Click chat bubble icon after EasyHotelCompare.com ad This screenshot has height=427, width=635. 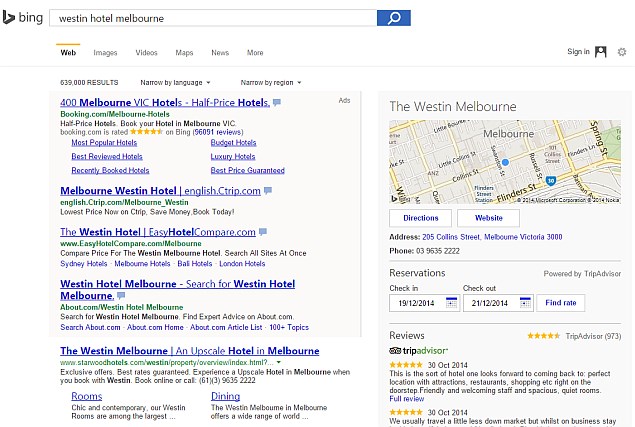[263, 232]
